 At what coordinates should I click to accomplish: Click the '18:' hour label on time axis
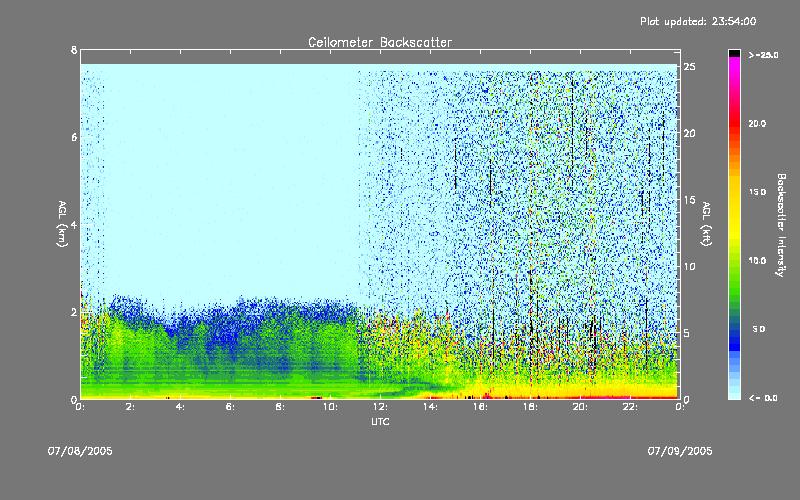pos(531,407)
